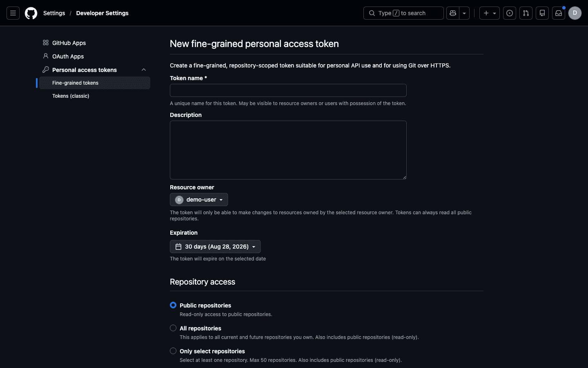Click the Only select repositories label text
This screenshot has height=368, width=588.
point(212,351)
